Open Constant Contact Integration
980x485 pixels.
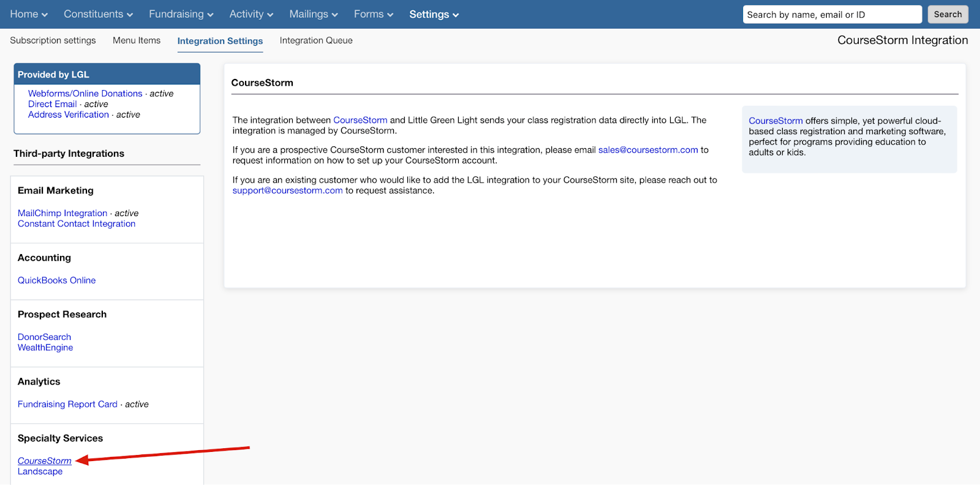coord(77,224)
